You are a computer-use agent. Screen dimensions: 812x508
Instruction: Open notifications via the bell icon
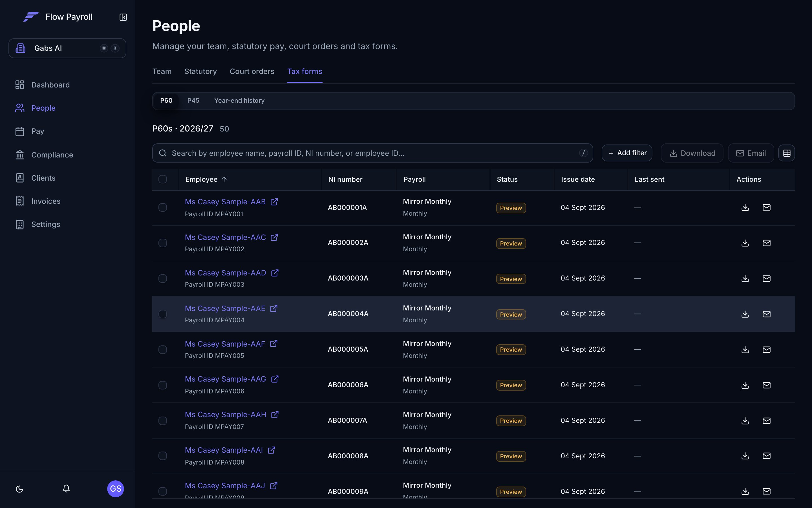tap(66, 489)
